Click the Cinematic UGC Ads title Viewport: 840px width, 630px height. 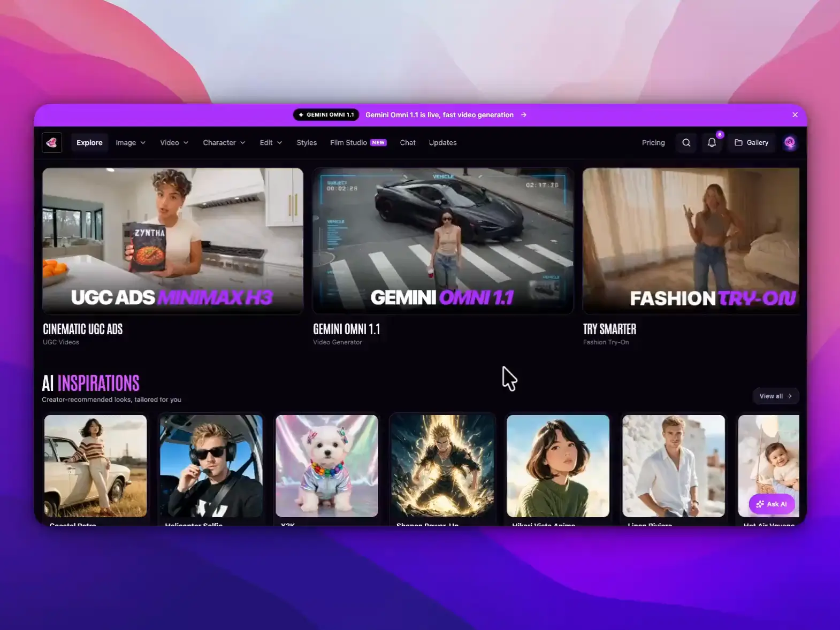[83, 329]
